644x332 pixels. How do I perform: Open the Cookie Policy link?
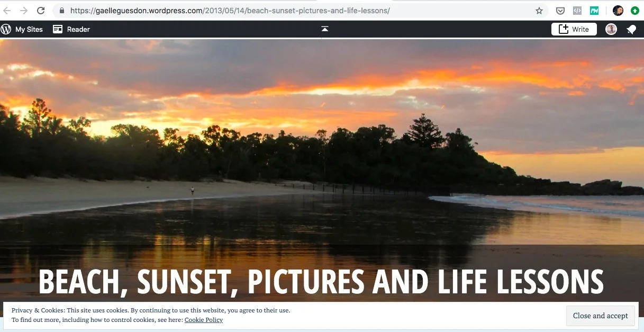click(x=204, y=320)
